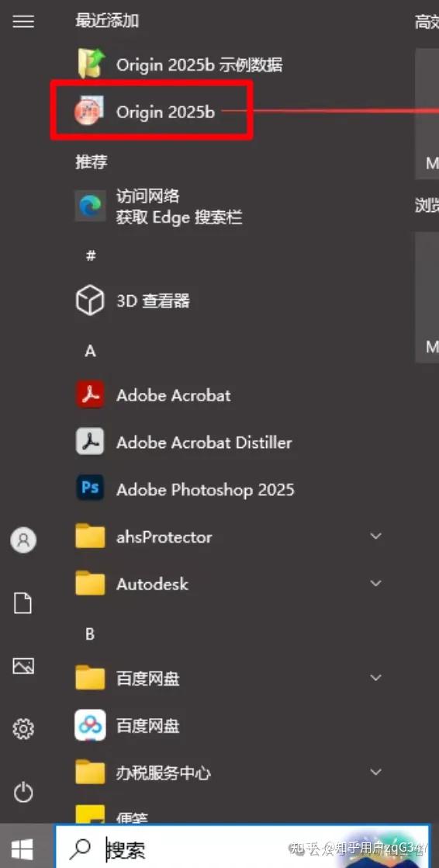Open the user account button
Image resolution: width=439 pixels, height=868 pixels.
click(23, 540)
